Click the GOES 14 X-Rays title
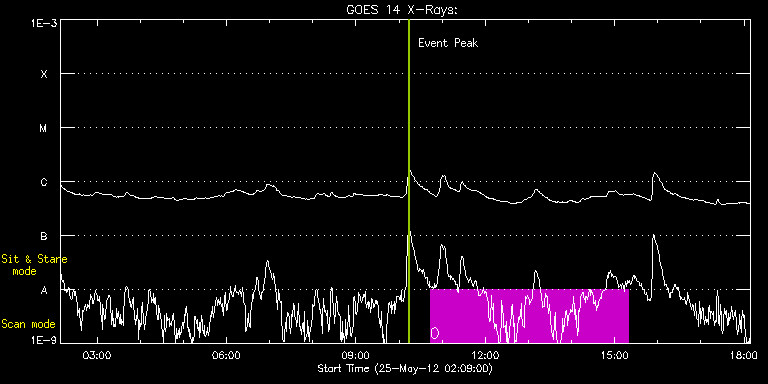The height and width of the screenshot is (384, 768). (402, 10)
